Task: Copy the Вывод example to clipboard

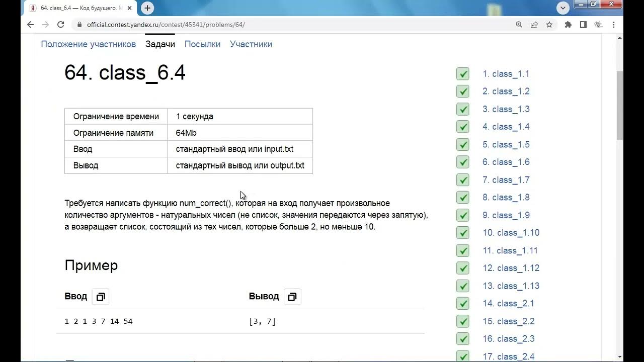Action: [292, 297]
